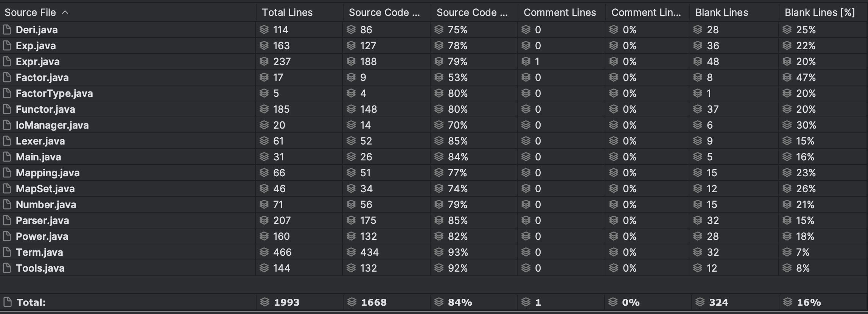868x314 pixels.
Task: Select the Main.java row
Action: coord(434,157)
